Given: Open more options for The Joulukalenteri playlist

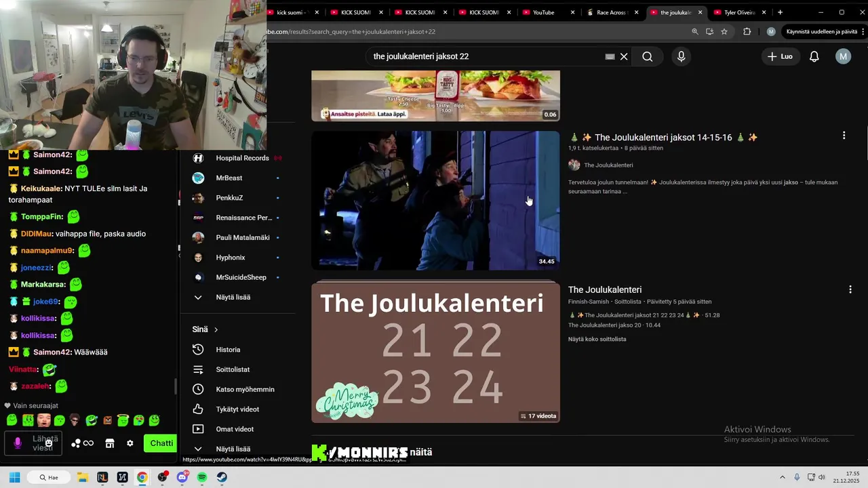Looking at the screenshot, I should point(850,289).
